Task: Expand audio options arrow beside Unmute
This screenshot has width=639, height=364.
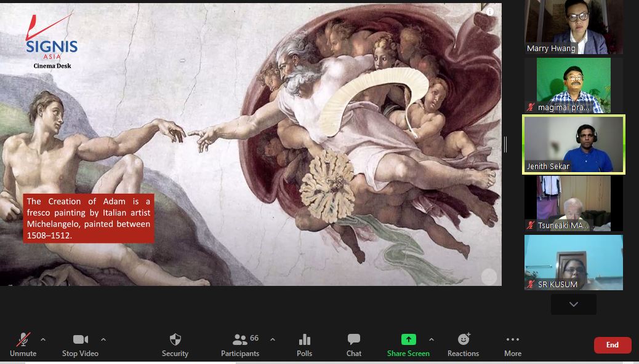Action: click(x=42, y=339)
